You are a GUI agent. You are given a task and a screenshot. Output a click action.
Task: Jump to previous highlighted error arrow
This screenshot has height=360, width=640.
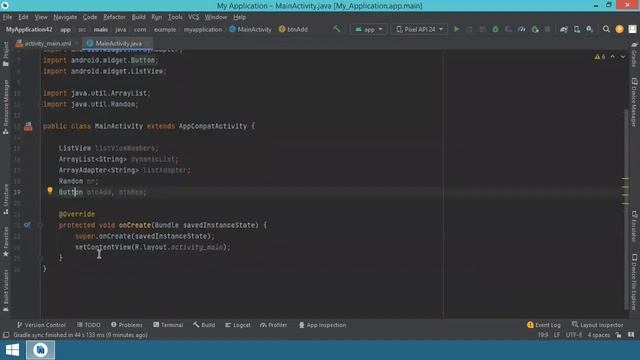pos(613,57)
